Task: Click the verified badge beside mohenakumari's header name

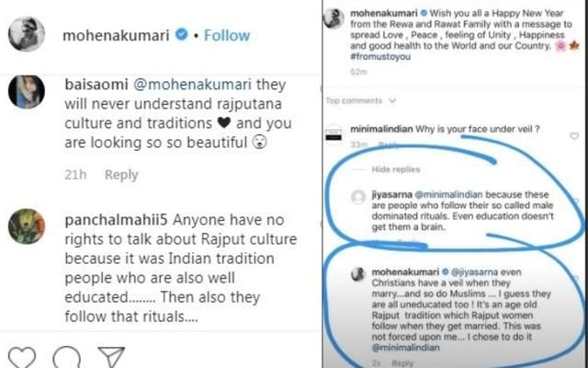Action: click(x=183, y=36)
